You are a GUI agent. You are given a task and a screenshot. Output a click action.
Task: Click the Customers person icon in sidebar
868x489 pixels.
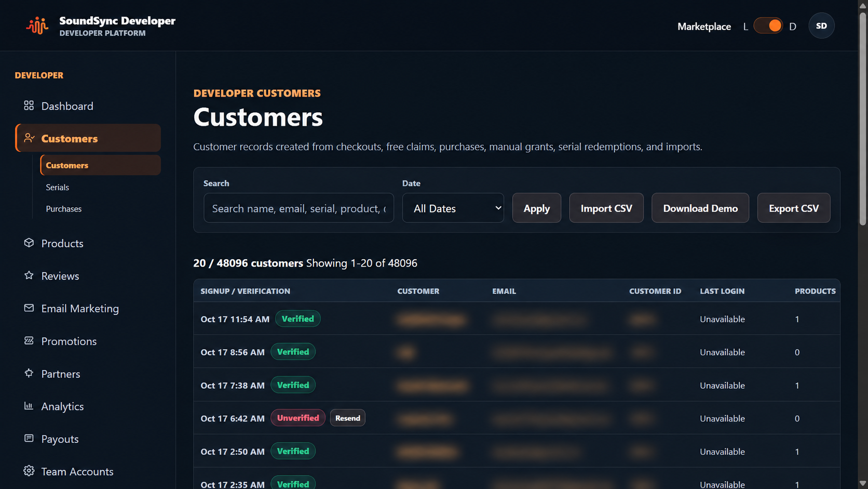[29, 138]
